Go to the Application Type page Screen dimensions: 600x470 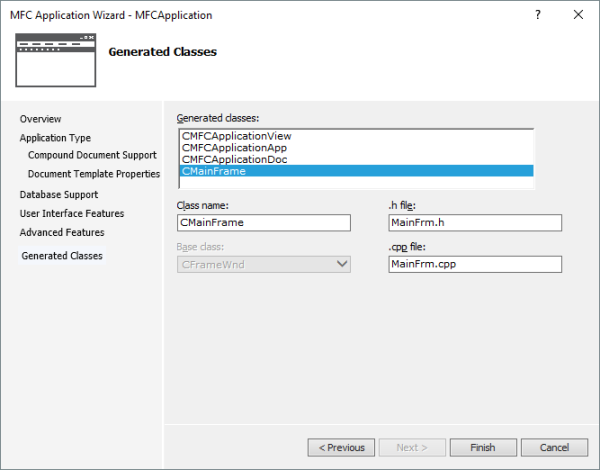coord(55,138)
